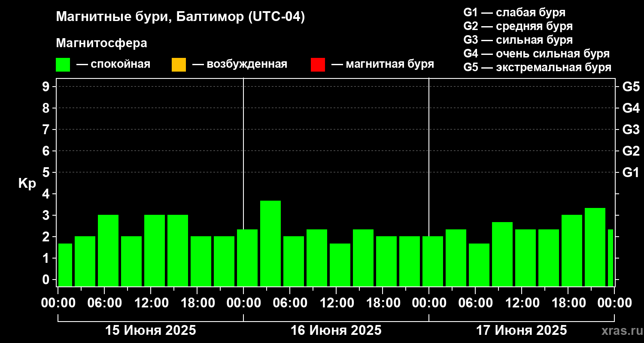Screen dimensions: 644x343
Task: Click the 'Kp' y-axis title
Action: click(27, 184)
